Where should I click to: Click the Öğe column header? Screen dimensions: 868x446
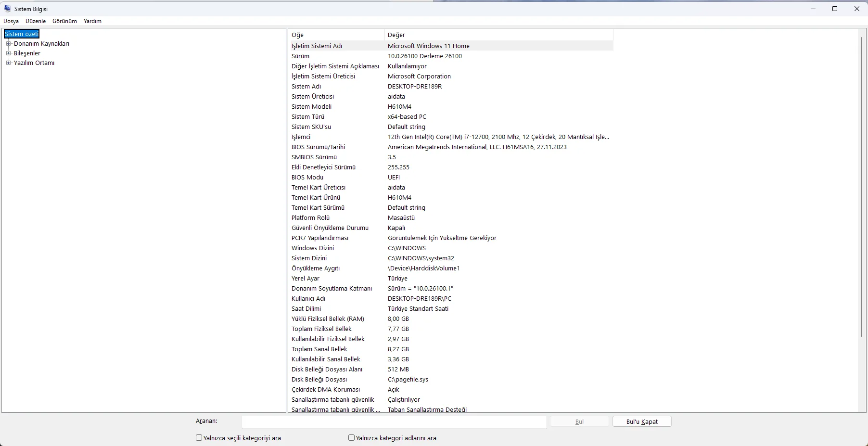(336, 35)
